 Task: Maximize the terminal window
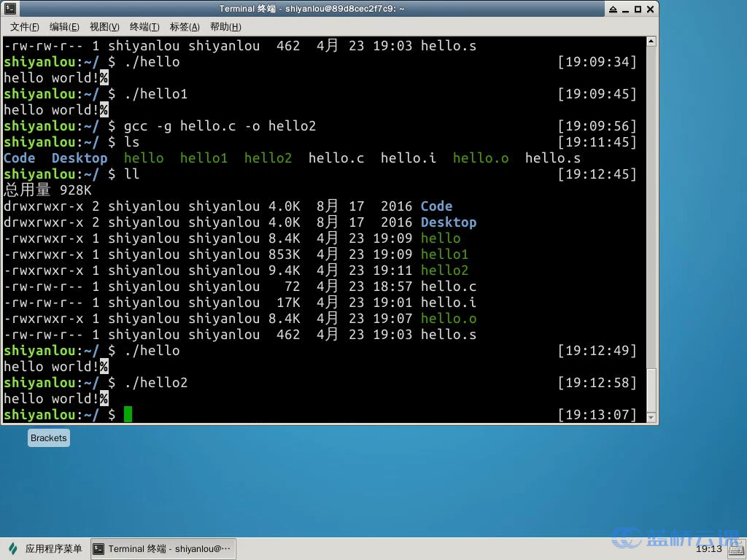(638, 9)
